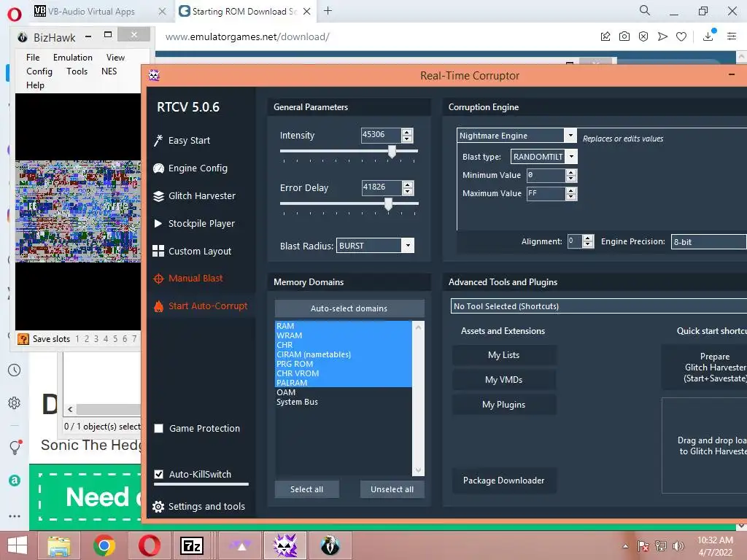Click Unselect all domains button

point(392,489)
